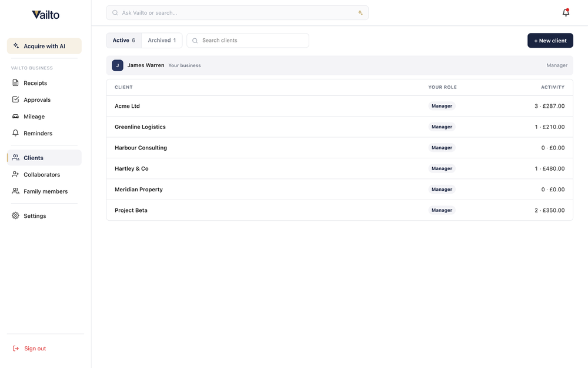Open Receipts from the sidebar

click(x=44, y=83)
